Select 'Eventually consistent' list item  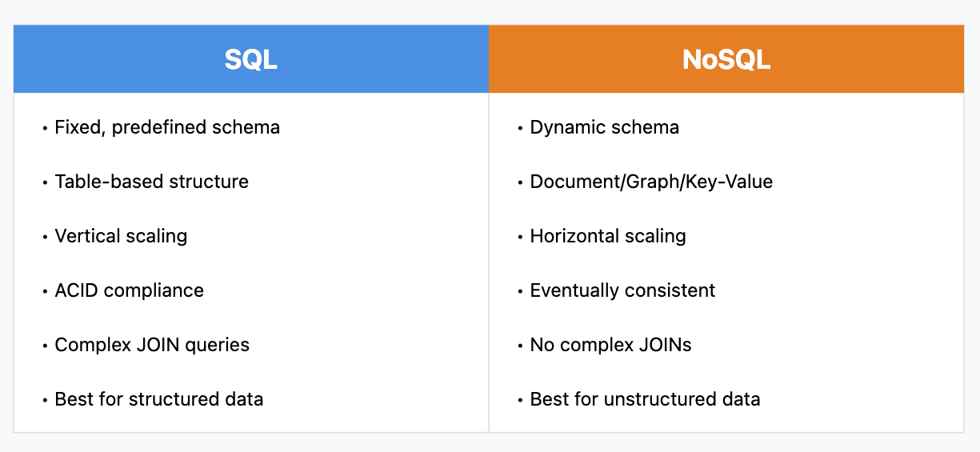click(x=622, y=290)
